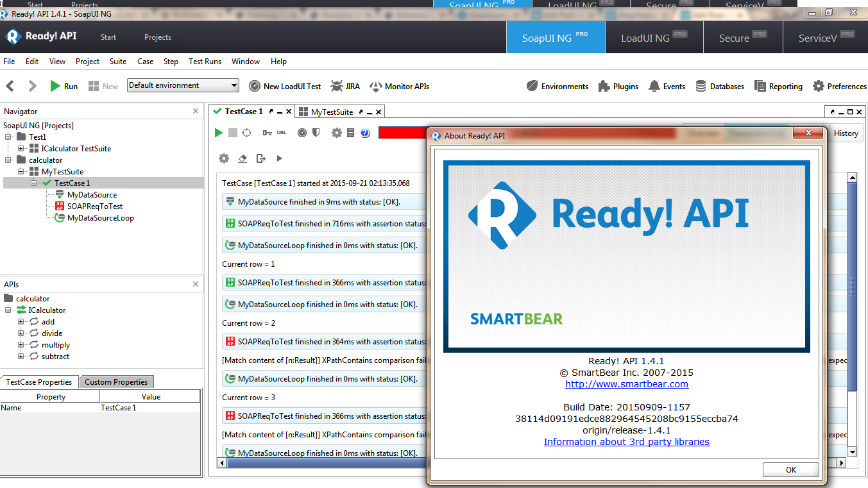Click the red TestCase progress bar
868x488 pixels.
pyautogui.click(x=403, y=133)
